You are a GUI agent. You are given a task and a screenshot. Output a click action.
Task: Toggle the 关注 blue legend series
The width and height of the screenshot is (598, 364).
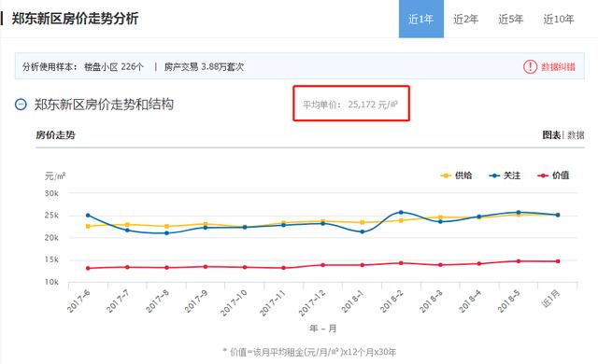click(x=505, y=175)
